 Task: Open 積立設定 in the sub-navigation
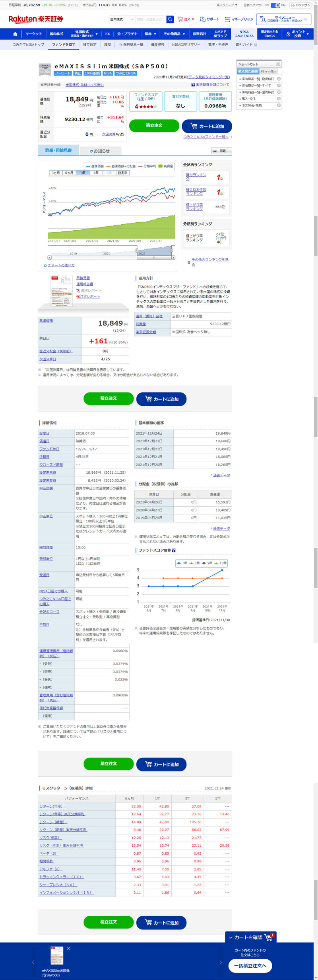coord(89,45)
